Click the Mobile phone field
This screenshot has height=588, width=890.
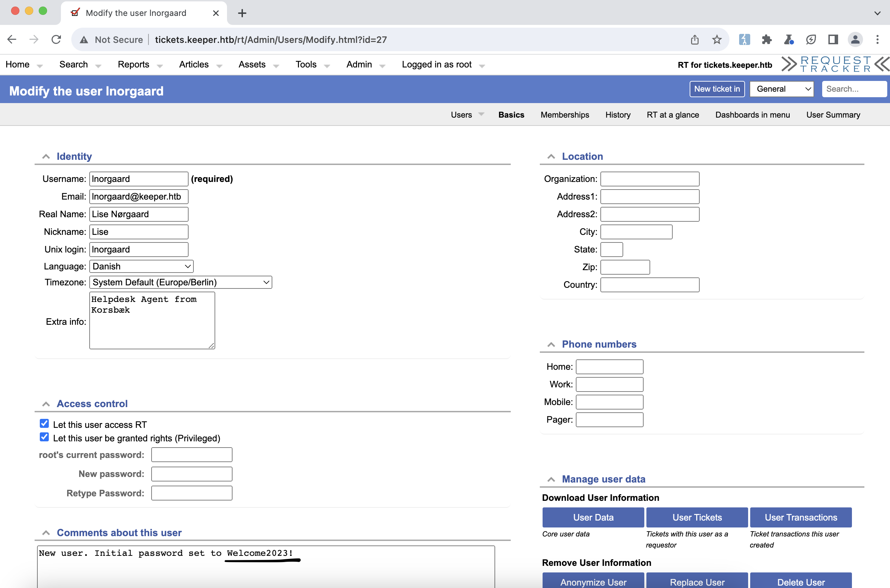(609, 402)
